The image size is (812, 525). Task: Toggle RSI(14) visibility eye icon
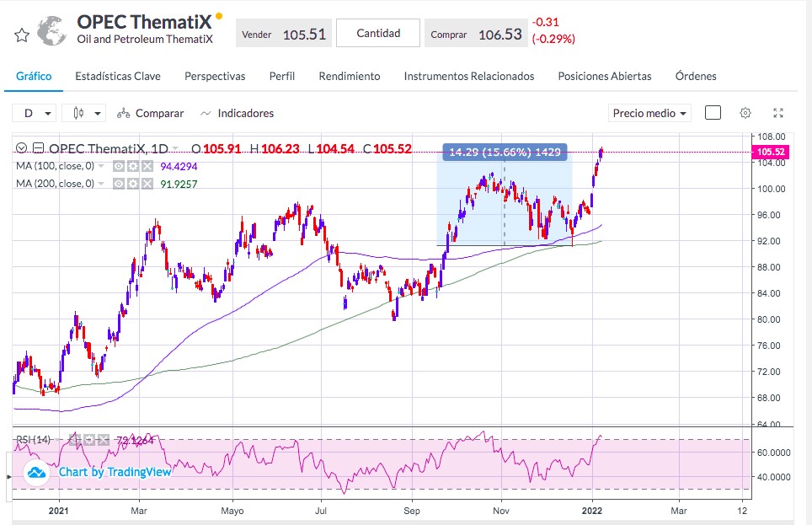tap(75, 440)
